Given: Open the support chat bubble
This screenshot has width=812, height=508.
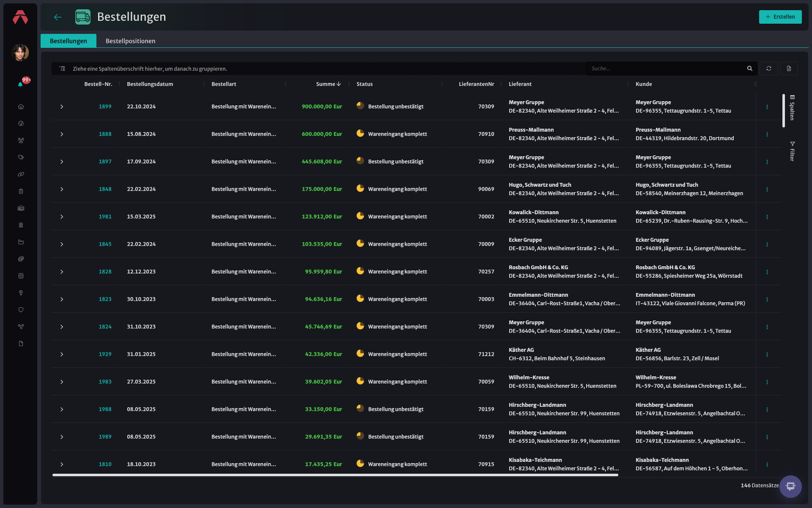Looking at the screenshot, I should coord(790,486).
